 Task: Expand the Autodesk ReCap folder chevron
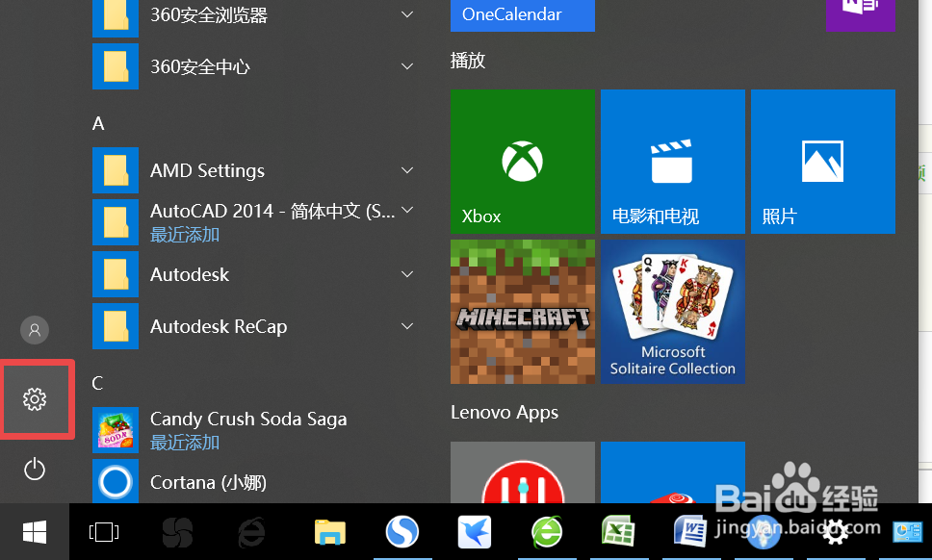407,326
